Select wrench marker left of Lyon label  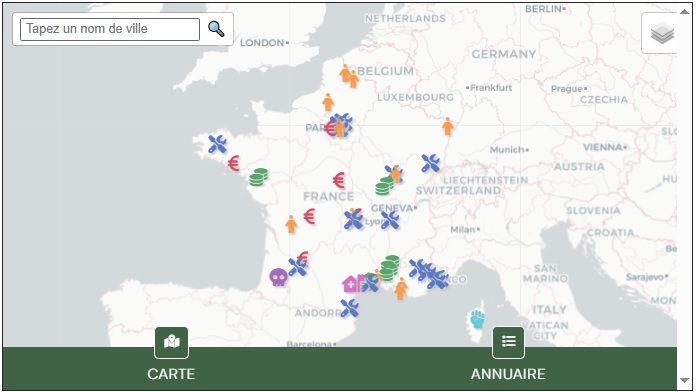pyautogui.click(x=353, y=220)
